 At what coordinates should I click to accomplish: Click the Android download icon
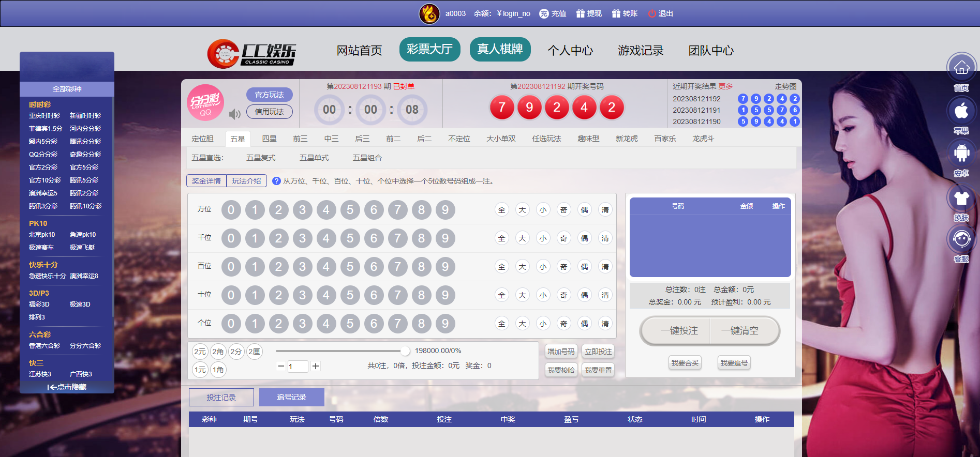point(961,154)
